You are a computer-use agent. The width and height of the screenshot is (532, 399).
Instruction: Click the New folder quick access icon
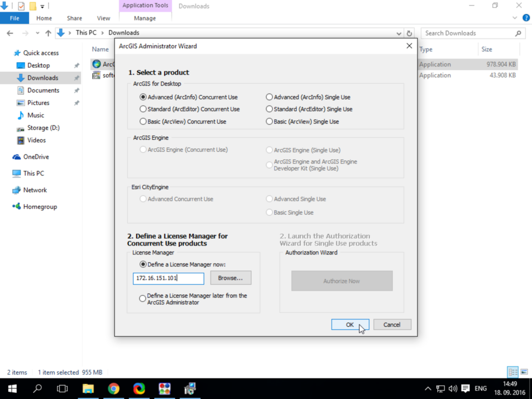[x=33, y=6]
